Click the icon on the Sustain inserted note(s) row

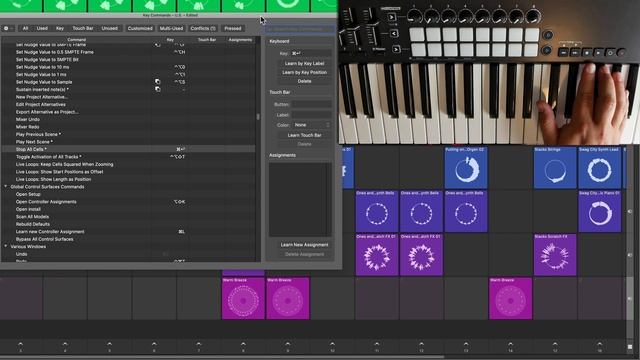click(158, 89)
